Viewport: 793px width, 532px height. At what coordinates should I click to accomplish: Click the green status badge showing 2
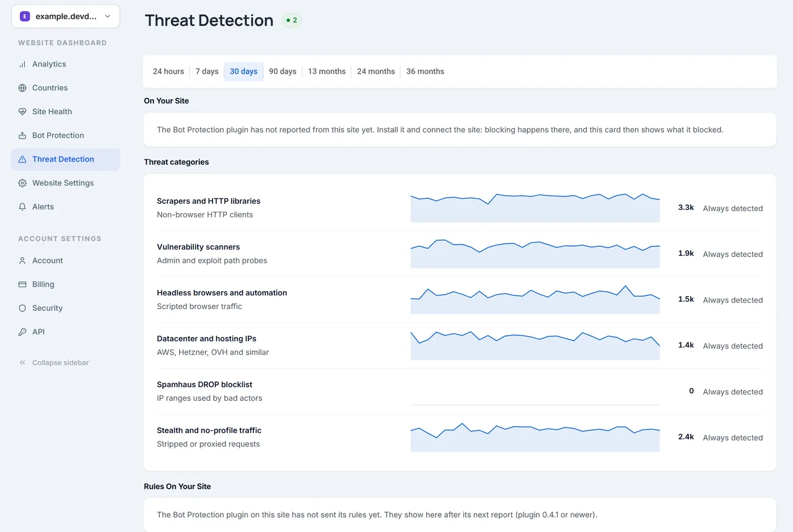click(x=292, y=20)
